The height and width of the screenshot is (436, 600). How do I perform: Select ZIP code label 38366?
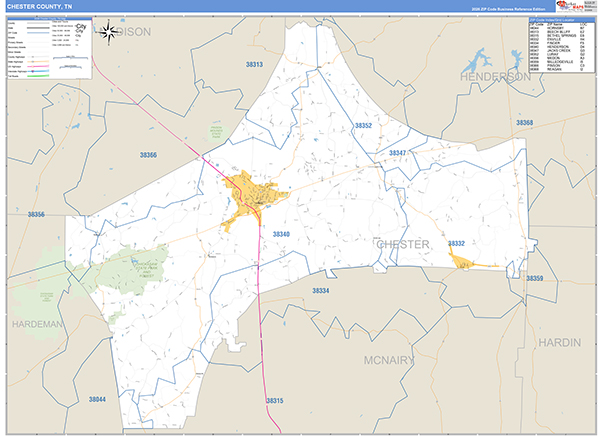point(148,155)
